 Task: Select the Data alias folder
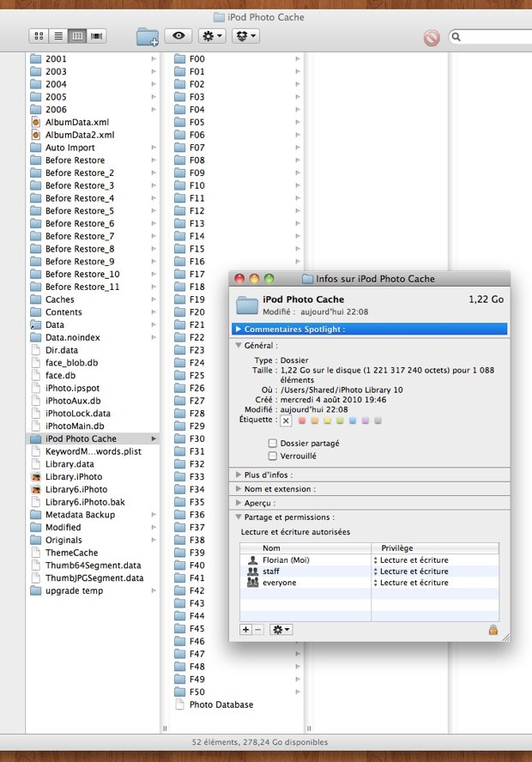point(54,324)
